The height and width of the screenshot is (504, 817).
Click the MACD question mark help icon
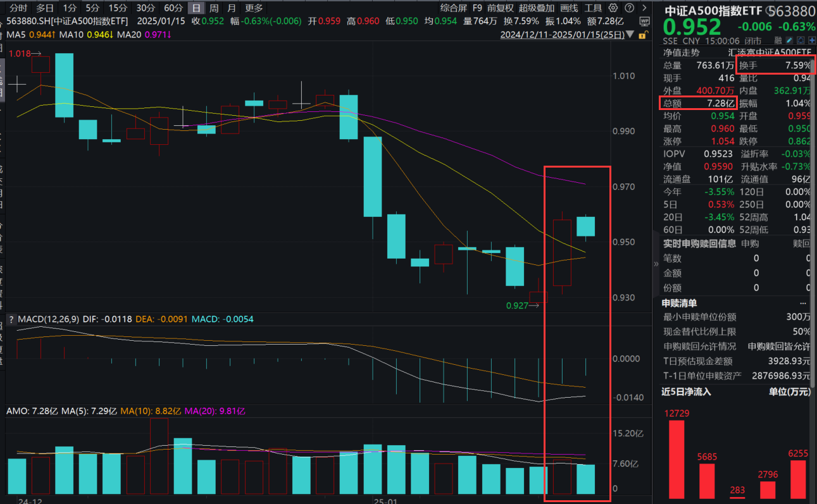[x=11, y=319]
